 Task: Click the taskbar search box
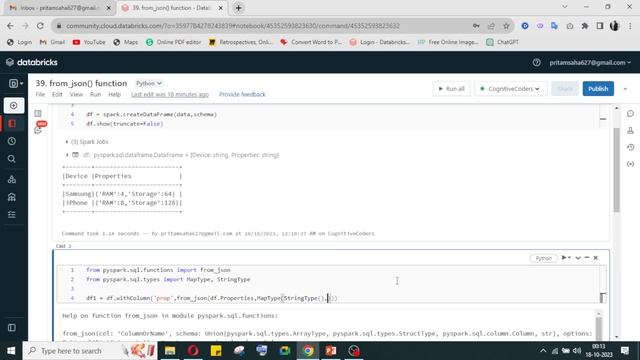tap(90, 351)
